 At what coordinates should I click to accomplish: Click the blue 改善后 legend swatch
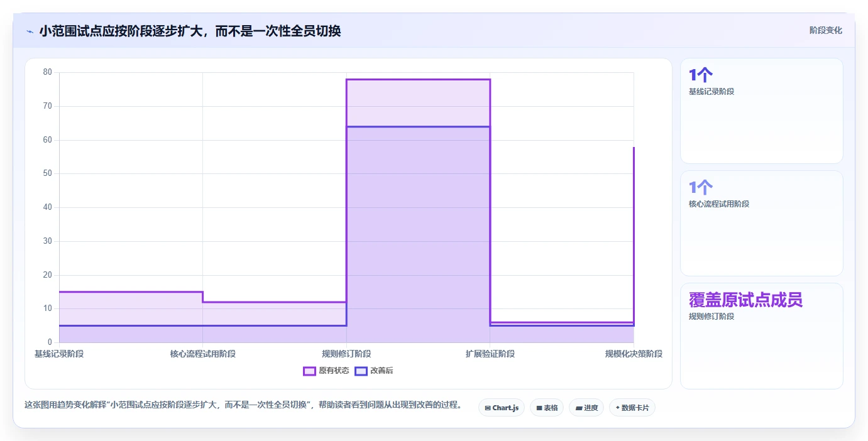click(361, 371)
